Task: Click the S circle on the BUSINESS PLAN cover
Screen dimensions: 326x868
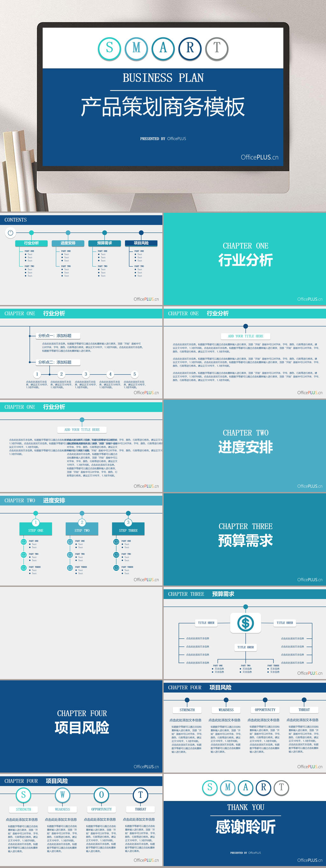Action: point(110,49)
